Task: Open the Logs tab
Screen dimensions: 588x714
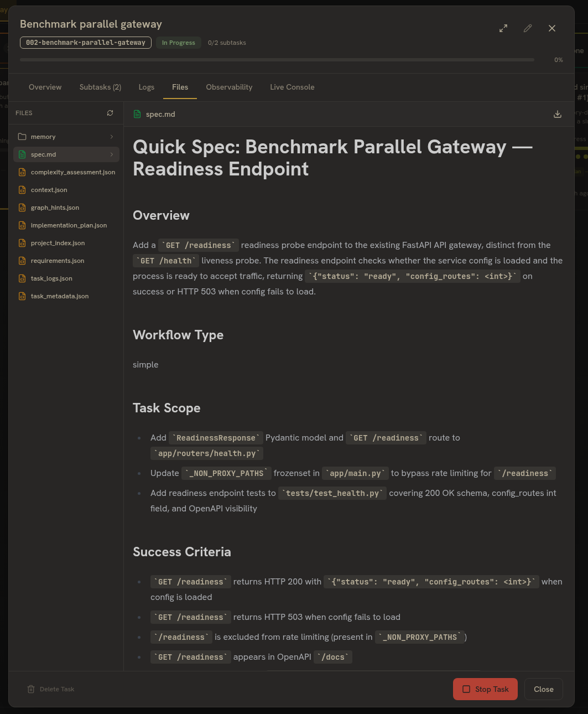Action: (x=147, y=87)
